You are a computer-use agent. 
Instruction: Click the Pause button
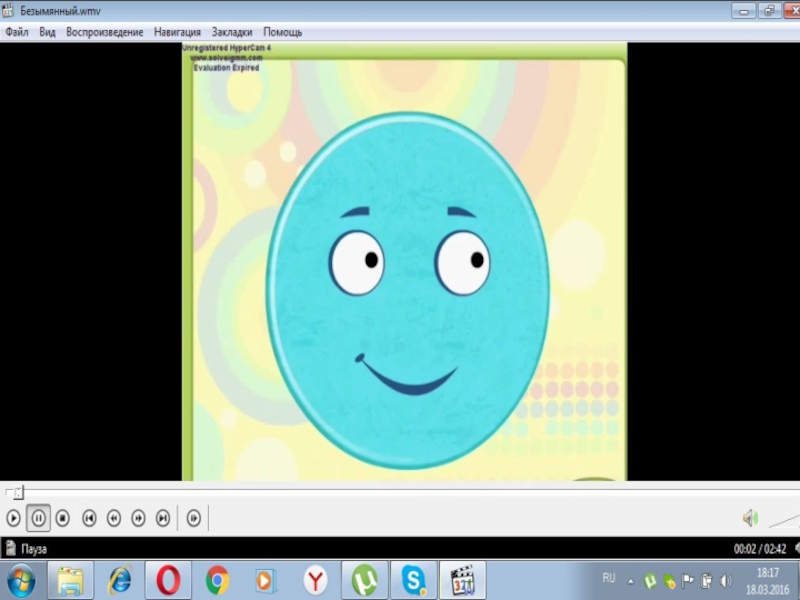(x=38, y=518)
